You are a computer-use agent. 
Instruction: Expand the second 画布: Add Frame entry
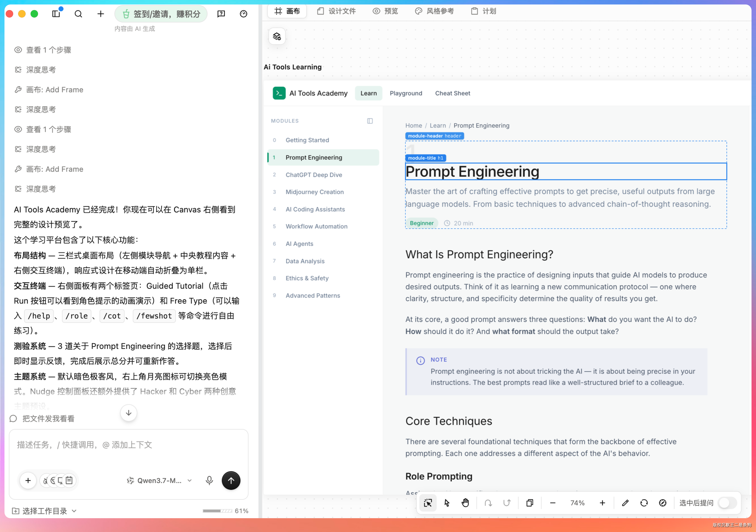coord(49,169)
